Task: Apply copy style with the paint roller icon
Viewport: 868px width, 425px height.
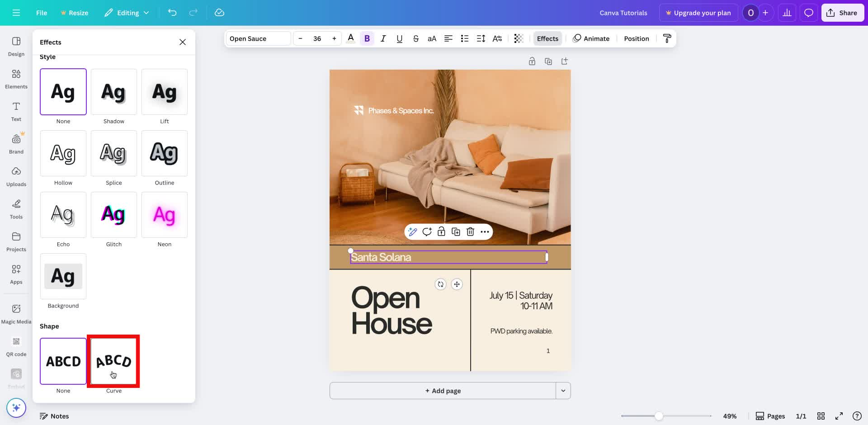Action: tap(667, 38)
